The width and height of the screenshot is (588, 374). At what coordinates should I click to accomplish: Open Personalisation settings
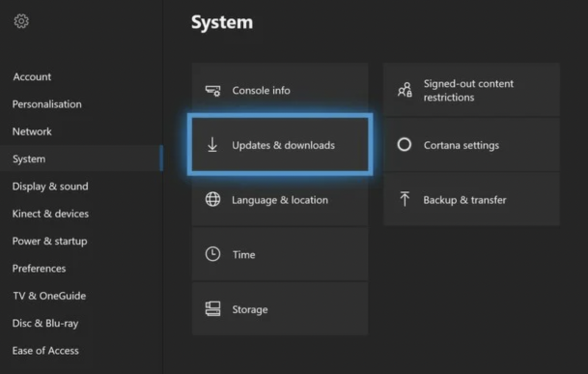pos(47,104)
